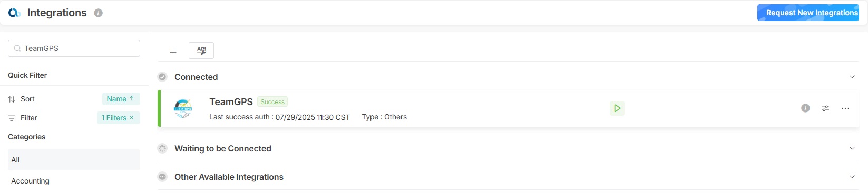Toggle the hamburger list view icon
Screen dimensions: 868x193
pos(173,50)
